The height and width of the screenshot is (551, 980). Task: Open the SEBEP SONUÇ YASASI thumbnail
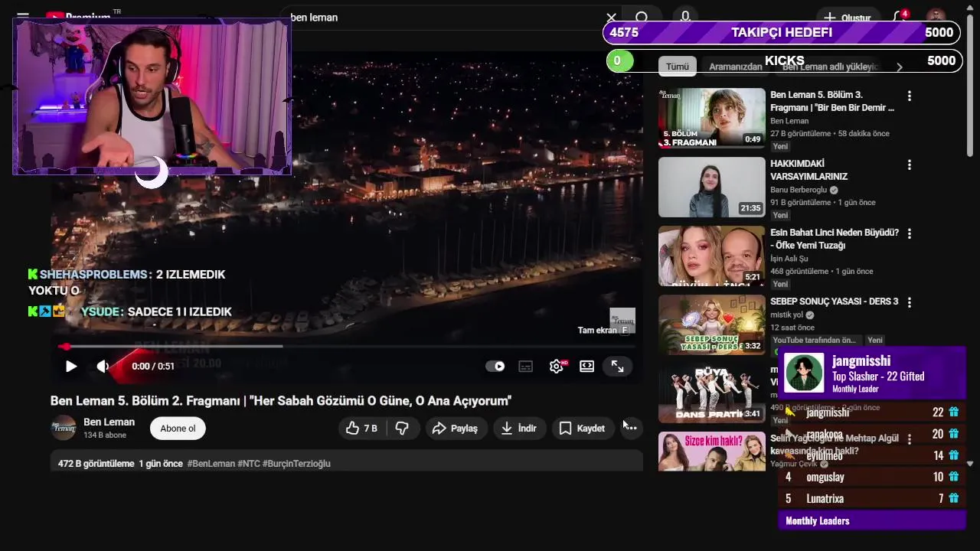coord(712,325)
